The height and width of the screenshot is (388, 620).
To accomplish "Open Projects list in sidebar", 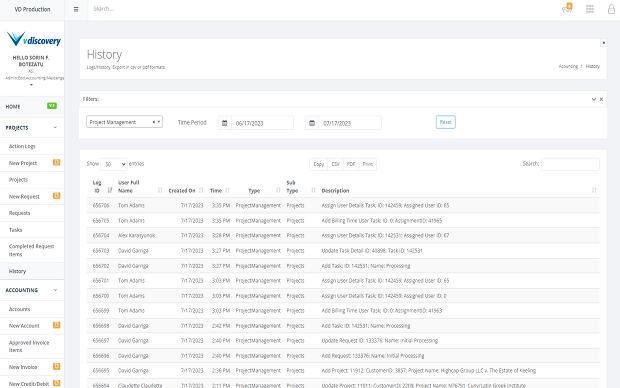I will [18, 180].
